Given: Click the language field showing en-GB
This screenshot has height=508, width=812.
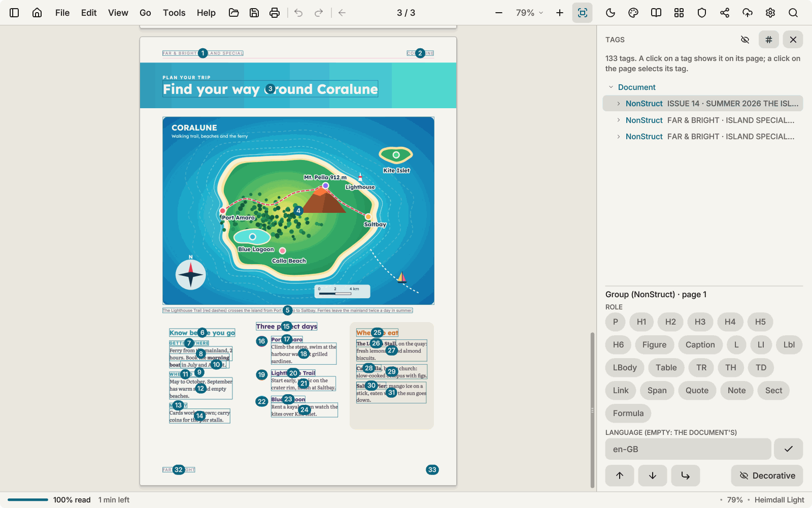Looking at the screenshot, I should [688, 449].
